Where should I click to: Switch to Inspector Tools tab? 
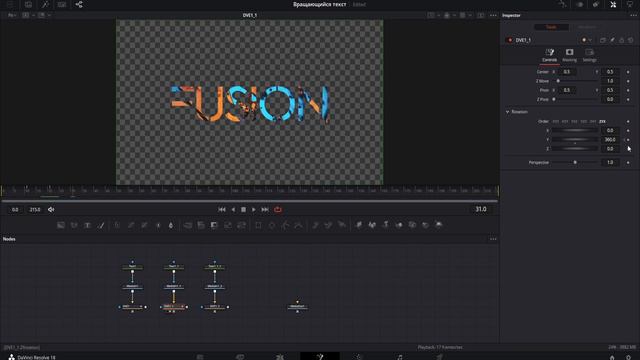point(551,27)
